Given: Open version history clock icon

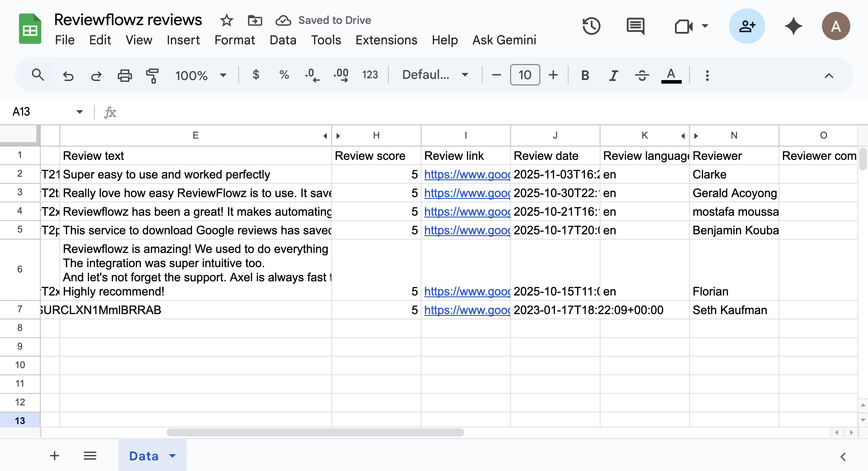Looking at the screenshot, I should pyautogui.click(x=591, y=26).
